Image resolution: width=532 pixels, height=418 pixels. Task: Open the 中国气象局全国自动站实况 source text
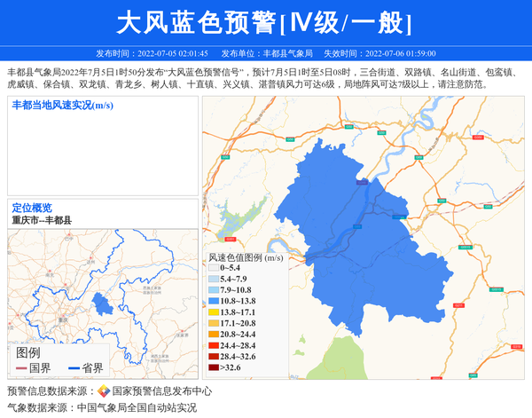136,408
